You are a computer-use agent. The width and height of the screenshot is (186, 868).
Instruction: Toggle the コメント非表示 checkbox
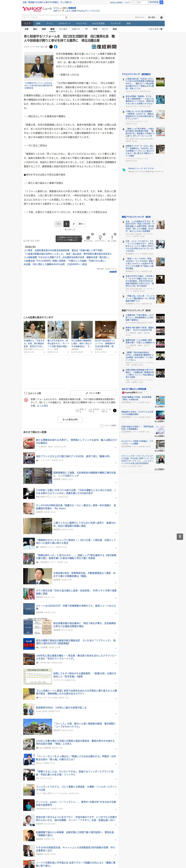point(102,426)
